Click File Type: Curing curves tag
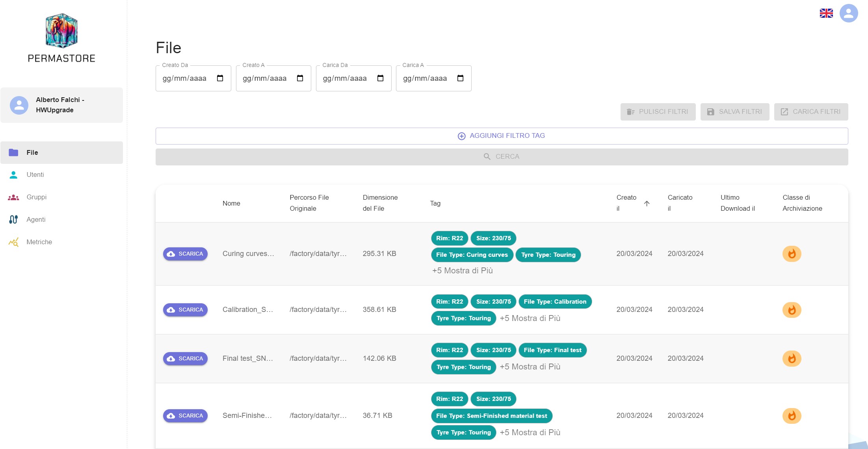The image size is (868, 449). coord(472,255)
